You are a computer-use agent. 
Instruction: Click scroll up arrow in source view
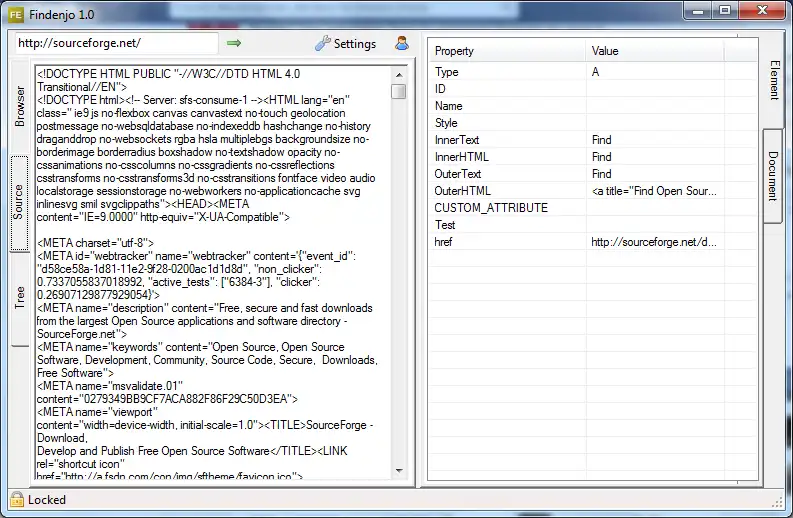399,74
